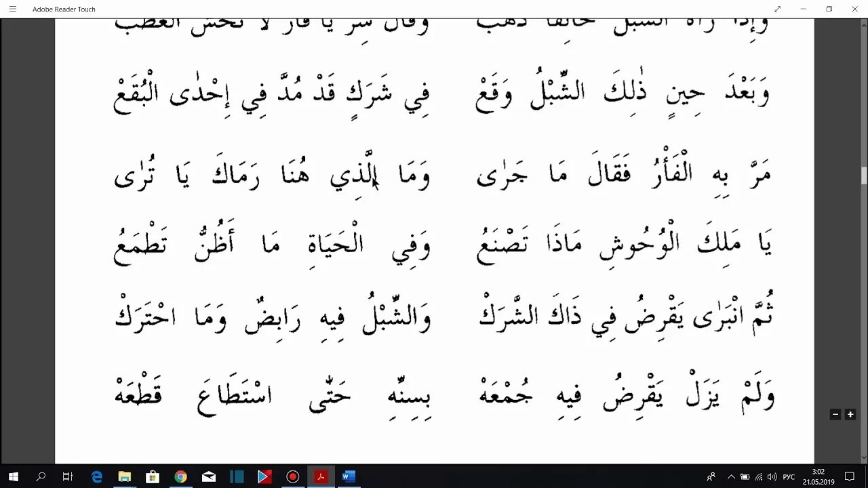Image resolution: width=868 pixels, height=488 pixels.
Task: Open the Adobe Reader Touch hamburger menu
Action: pyautogui.click(x=12, y=9)
